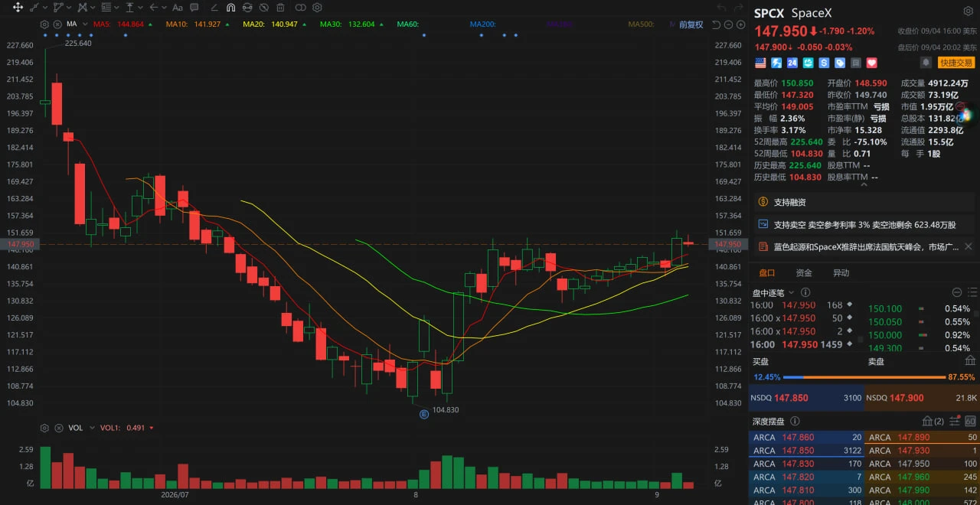Expand the 盘中逐笔 dropdown
This screenshot has height=505, width=980.
click(x=792, y=292)
